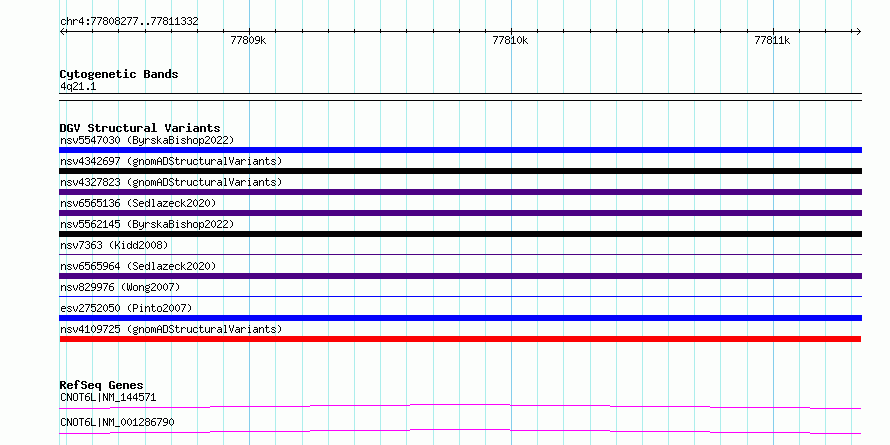The image size is (890, 445).
Task: Select the black bar under nsv5562145
Action: coord(460,234)
